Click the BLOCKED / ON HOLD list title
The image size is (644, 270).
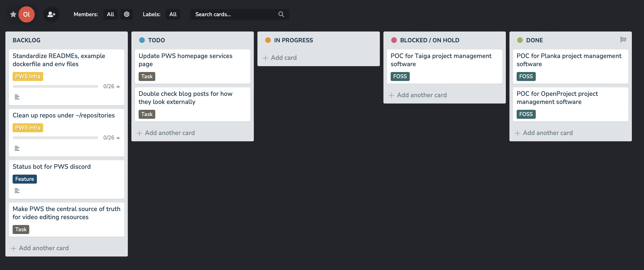click(430, 40)
